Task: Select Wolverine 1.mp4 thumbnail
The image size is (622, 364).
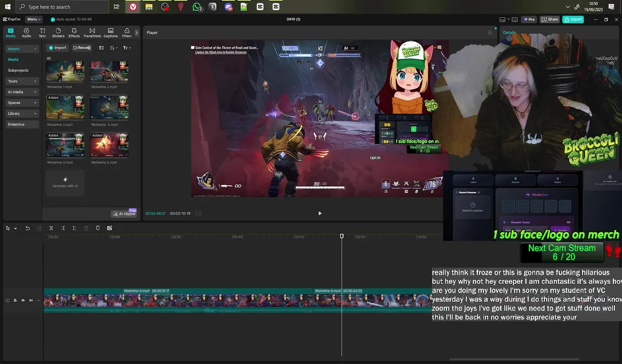Action: [65, 72]
